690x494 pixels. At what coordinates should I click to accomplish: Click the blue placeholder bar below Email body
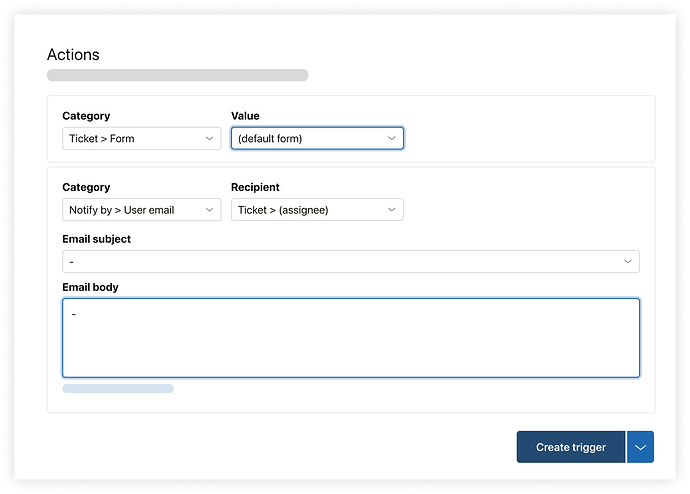coord(118,388)
